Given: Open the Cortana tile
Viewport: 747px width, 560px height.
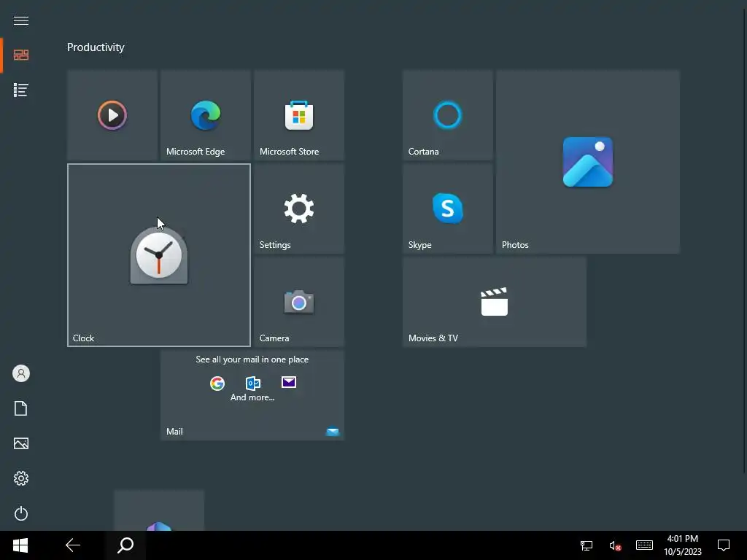Looking at the screenshot, I should tap(447, 114).
